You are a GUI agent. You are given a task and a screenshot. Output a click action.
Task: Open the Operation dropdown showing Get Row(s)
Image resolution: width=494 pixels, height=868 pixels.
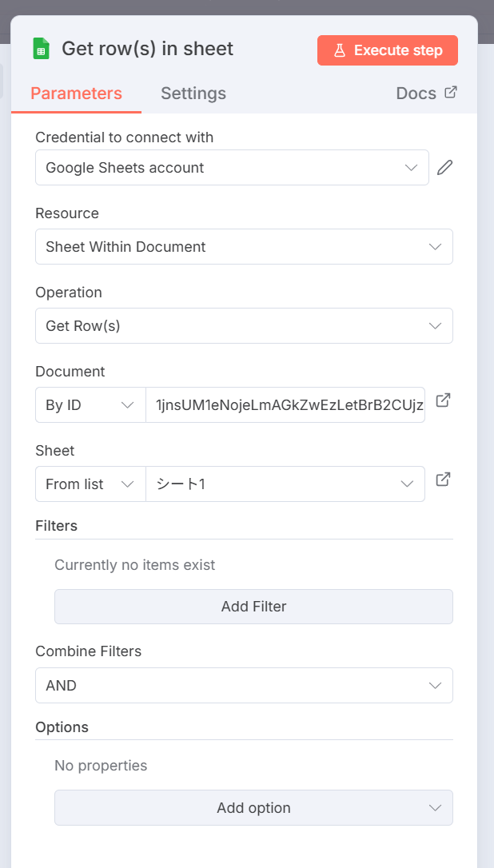click(x=244, y=326)
